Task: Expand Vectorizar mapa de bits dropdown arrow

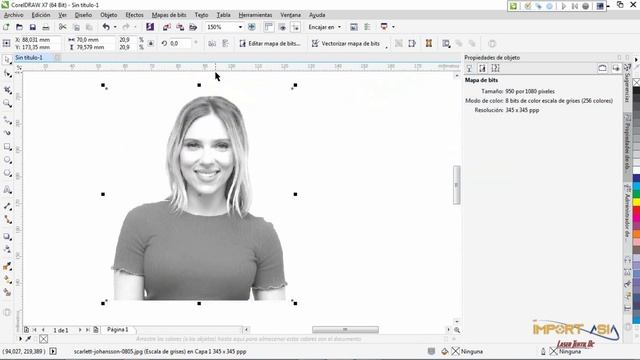Action: [x=386, y=46]
